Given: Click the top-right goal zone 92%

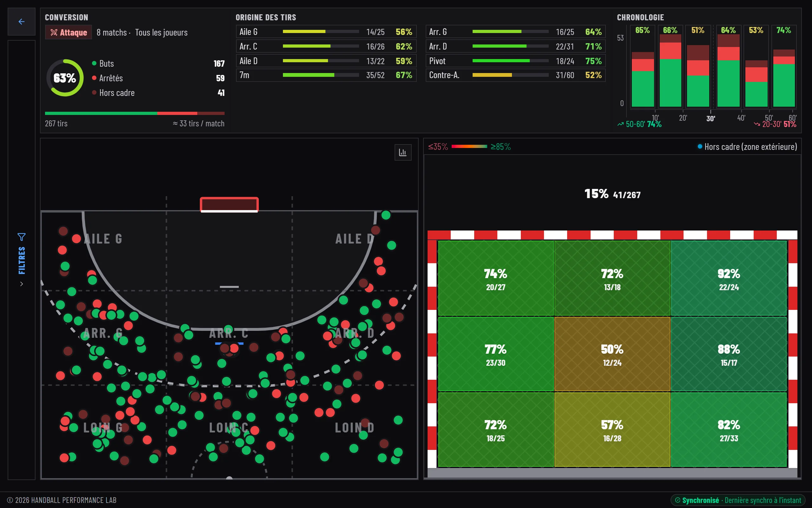Looking at the screenshot, I should [729, 278].
